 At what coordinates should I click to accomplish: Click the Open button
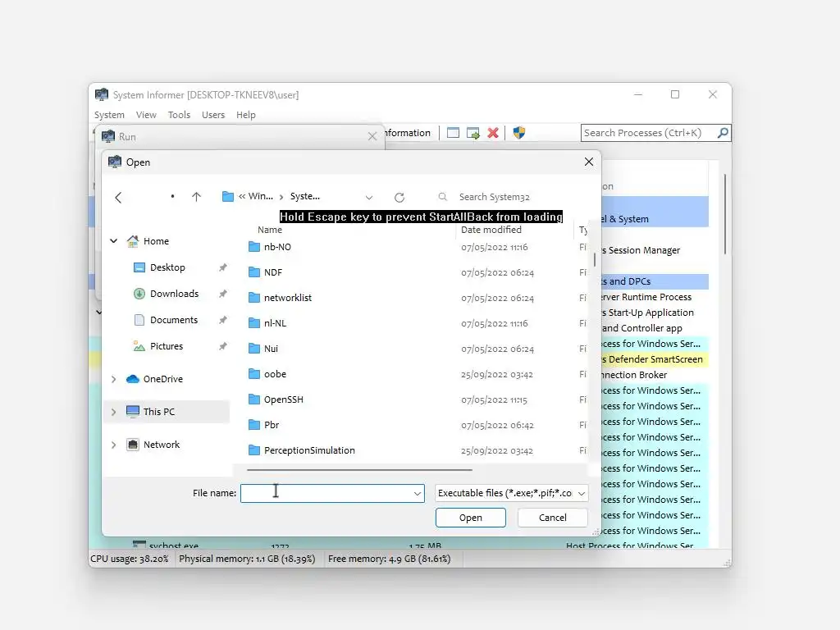470,518
